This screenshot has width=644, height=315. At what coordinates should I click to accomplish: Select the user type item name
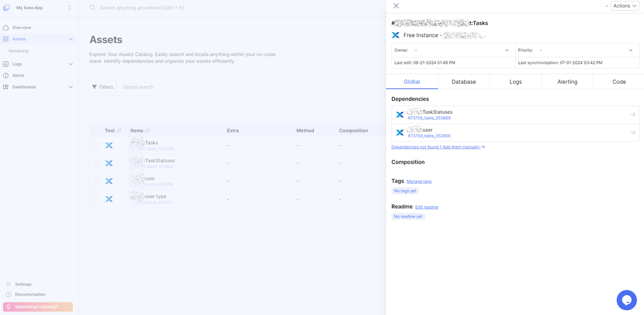click(x=156, y=196)
